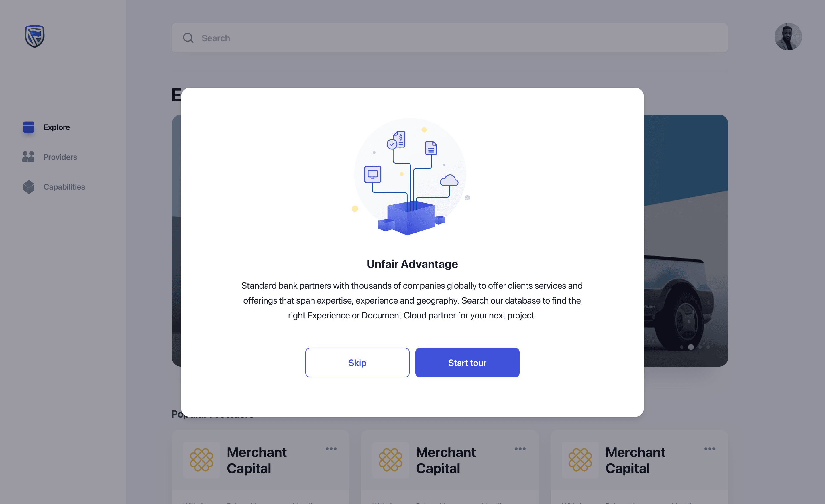Open first Merchant Capital card options menu
Screen dimensions: 825x504
click(x=331, y=449)
